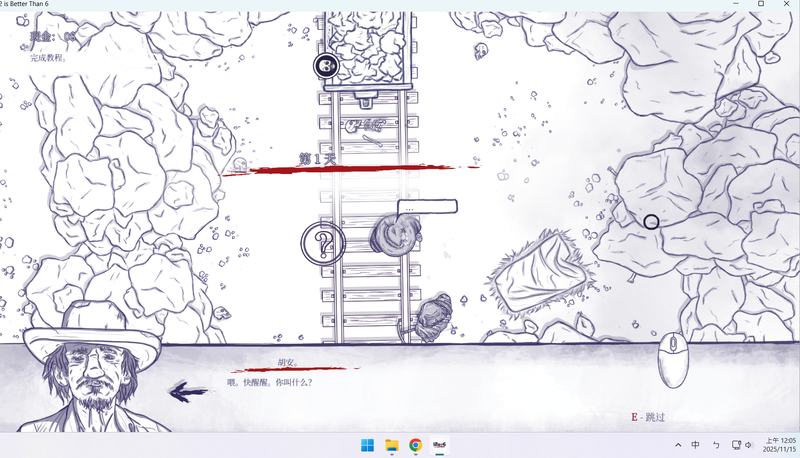This screenshot has width=800, height=458.
Task: Click the speaker name '胡安。'
Action: coord(288,363)
